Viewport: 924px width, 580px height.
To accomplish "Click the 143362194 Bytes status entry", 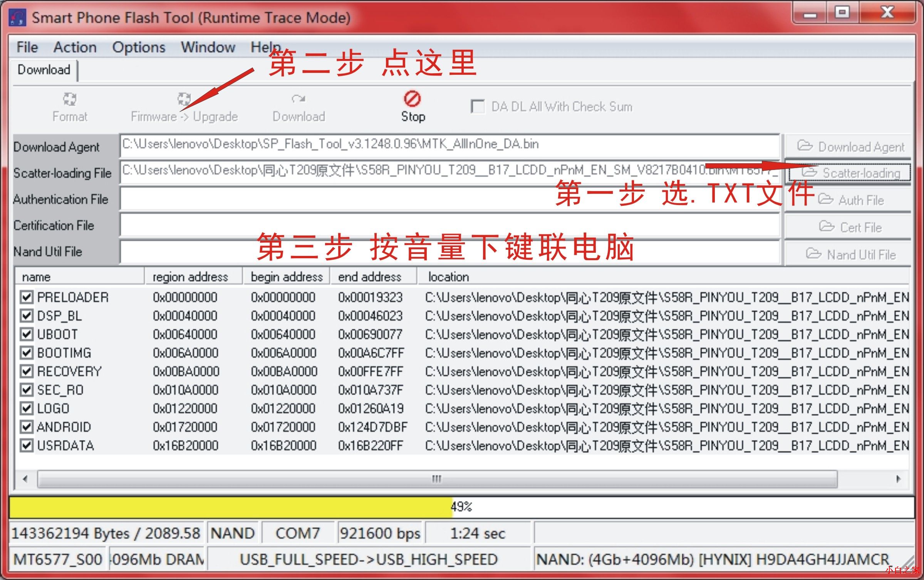I will pyautogui.click(x=106, y=533).
